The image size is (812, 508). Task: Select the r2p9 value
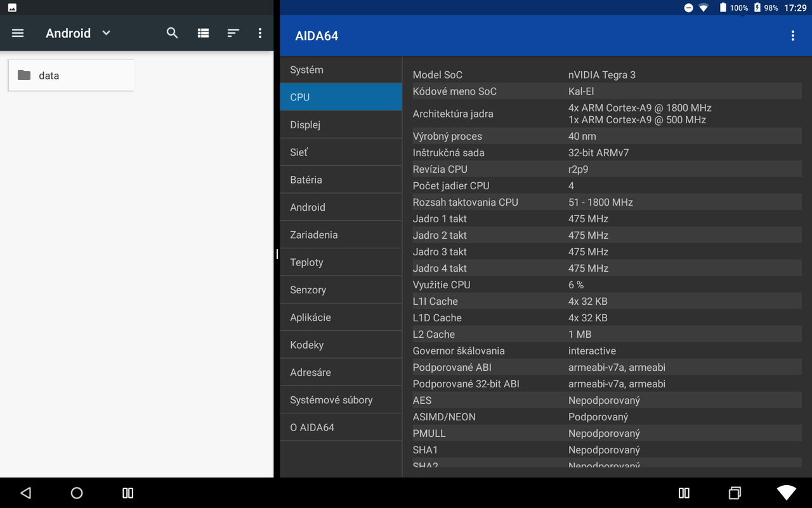(x=579, y=170)
